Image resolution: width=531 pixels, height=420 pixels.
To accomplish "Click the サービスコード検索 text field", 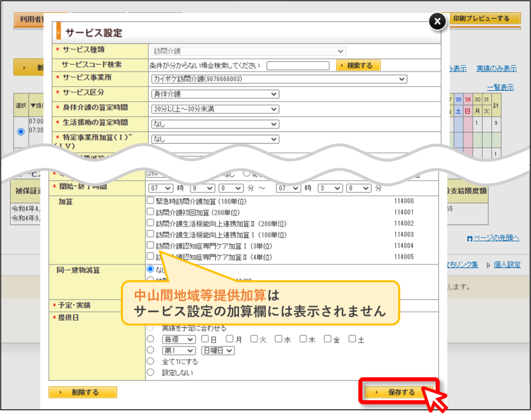I will [x=298, y=66].
